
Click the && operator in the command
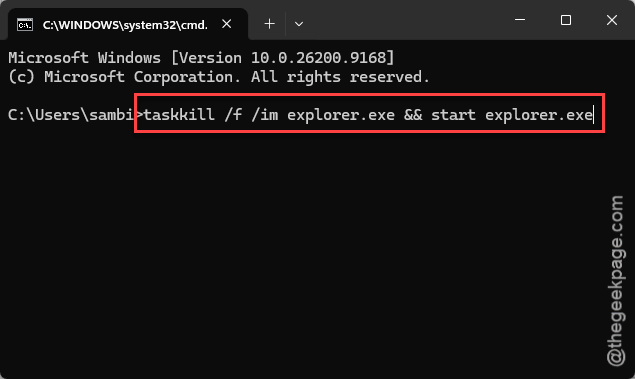click(x=413, y=115)
